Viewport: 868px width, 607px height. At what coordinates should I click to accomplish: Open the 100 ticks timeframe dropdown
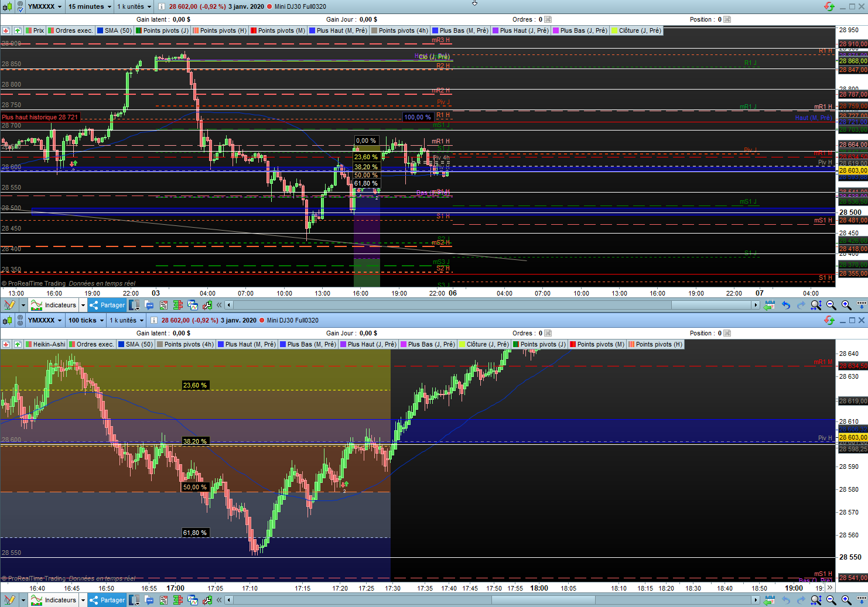pyautogui.click(x=86, y=320)
